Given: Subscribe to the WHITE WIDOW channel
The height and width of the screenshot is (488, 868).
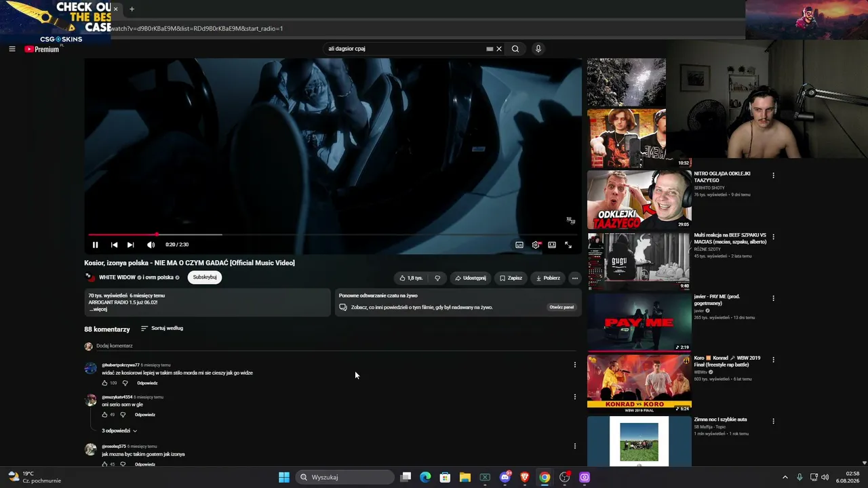Looking at the screenshot, I should [205, 277].
